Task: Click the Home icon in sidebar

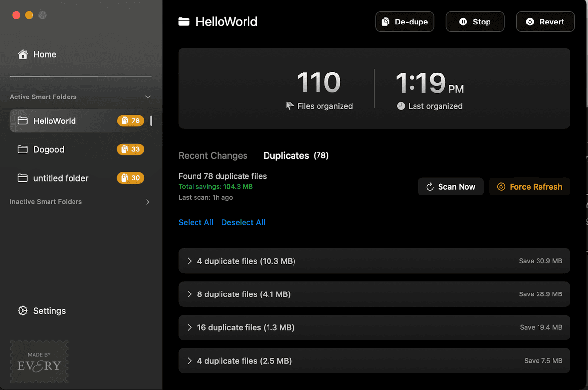Action: tap(23, 54)
